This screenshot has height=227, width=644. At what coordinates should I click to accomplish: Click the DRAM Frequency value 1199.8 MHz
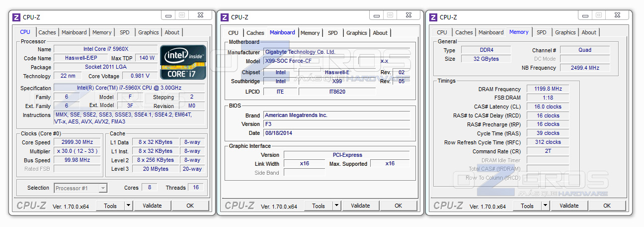548,89
